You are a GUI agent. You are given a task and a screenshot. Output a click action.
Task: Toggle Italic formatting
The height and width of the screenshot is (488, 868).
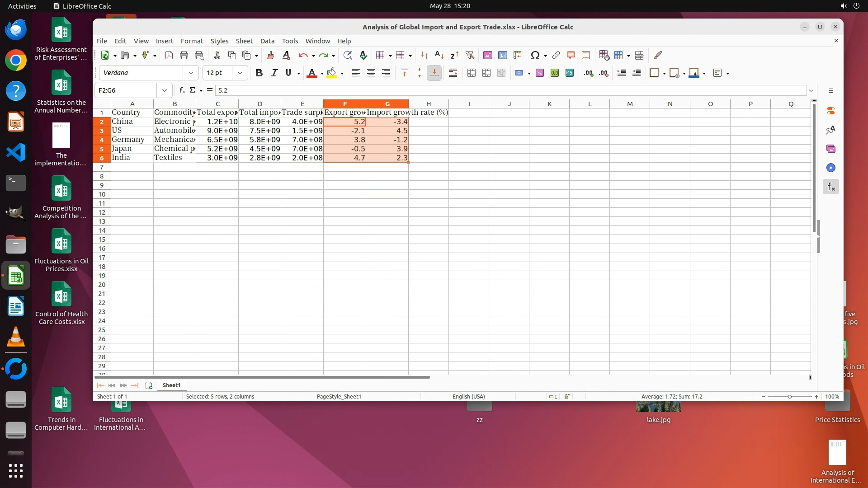[x=274, y=73]
